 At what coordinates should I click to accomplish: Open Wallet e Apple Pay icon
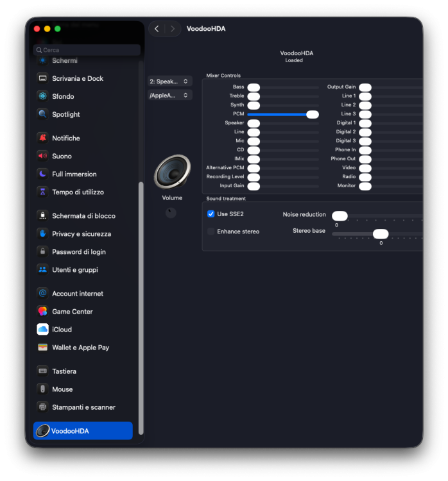pos(42,347)
